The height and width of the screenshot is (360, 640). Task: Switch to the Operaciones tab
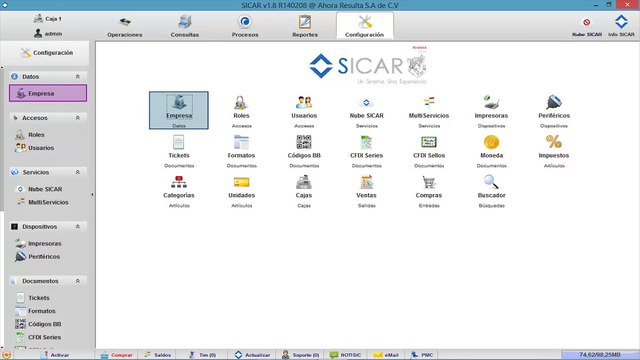tap(125, 26)
